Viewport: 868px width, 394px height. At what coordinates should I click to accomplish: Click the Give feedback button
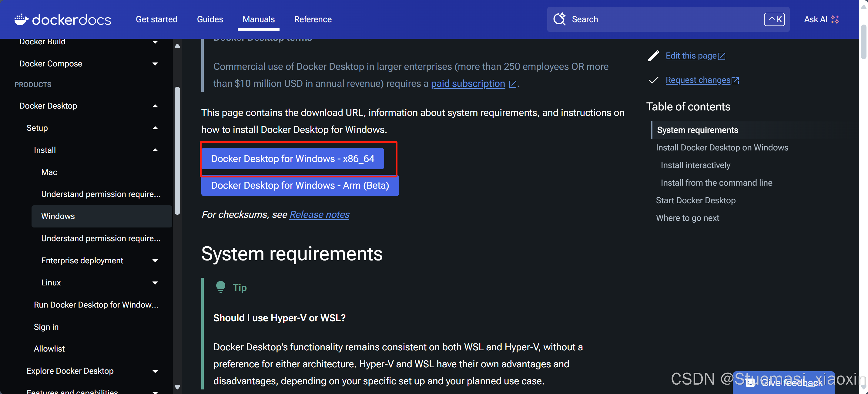point(784,382)
